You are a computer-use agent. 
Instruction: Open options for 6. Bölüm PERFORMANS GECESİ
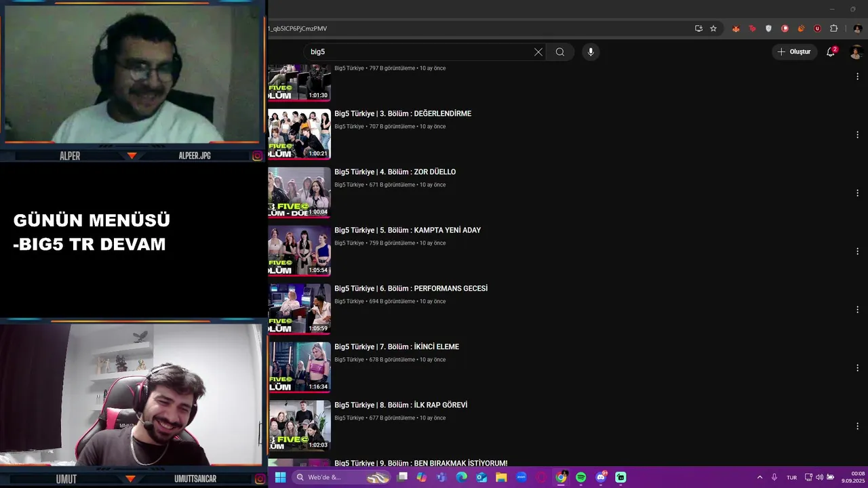tap(857, 310)
